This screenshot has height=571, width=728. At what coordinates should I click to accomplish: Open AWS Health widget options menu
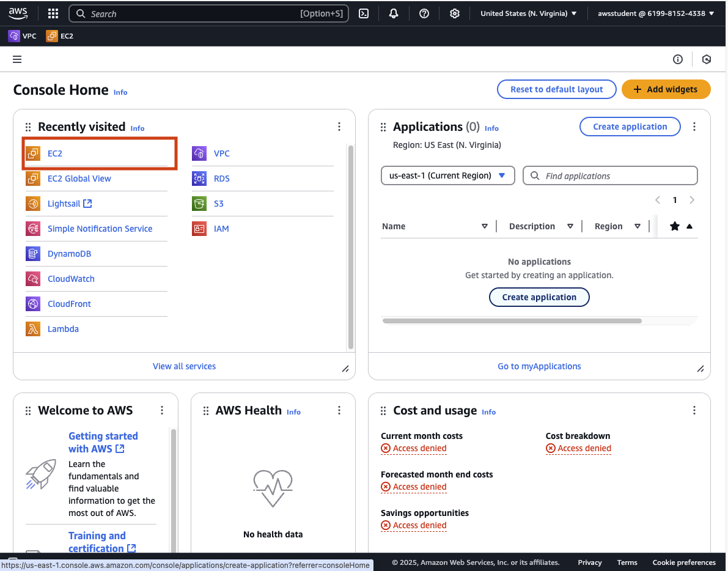(339, 410)
